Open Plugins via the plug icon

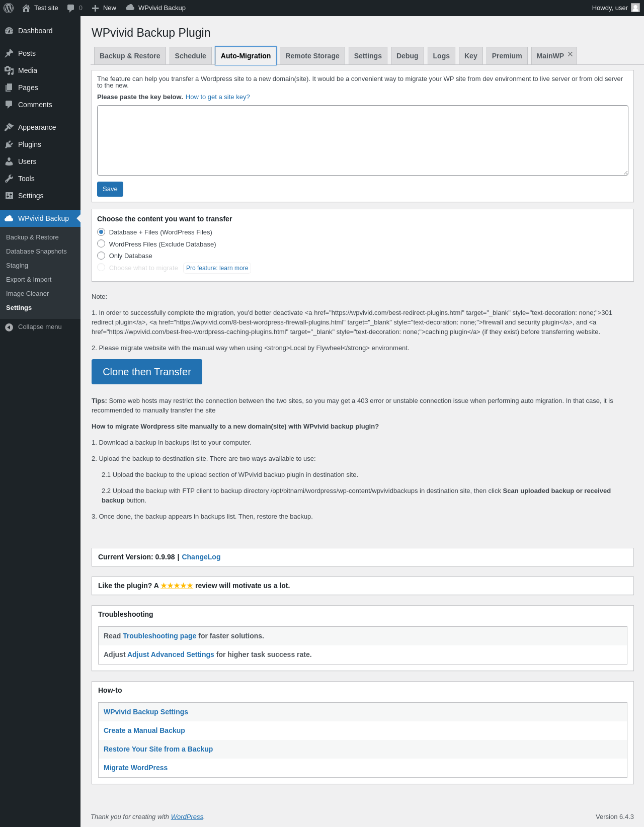[9, 144]
